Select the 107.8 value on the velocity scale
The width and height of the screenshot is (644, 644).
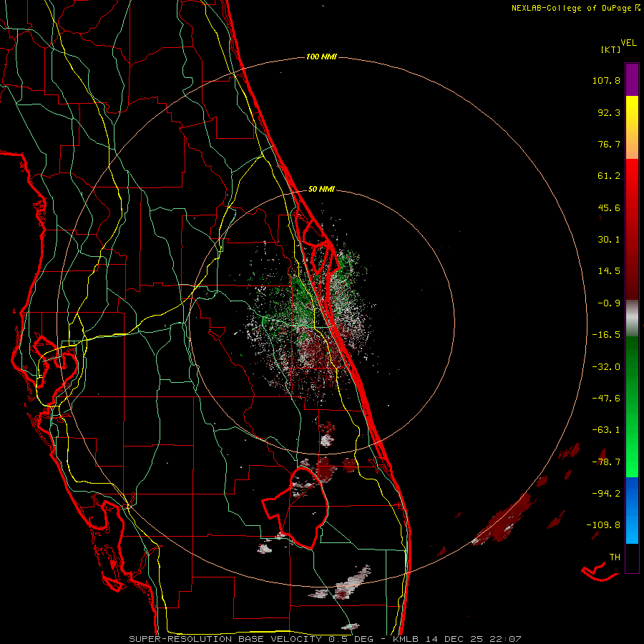tap(606, 80)
